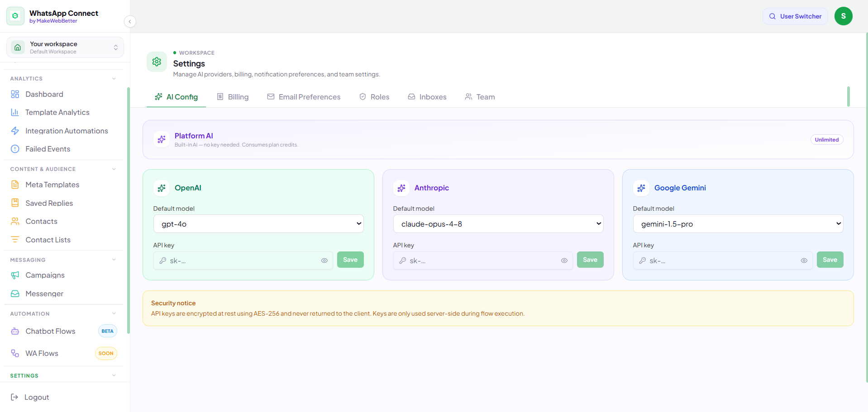The width and height of the screenshot is (868, 412).
Task: Click the Integration Automations lightning icon
Action: (x=15, y=131)
